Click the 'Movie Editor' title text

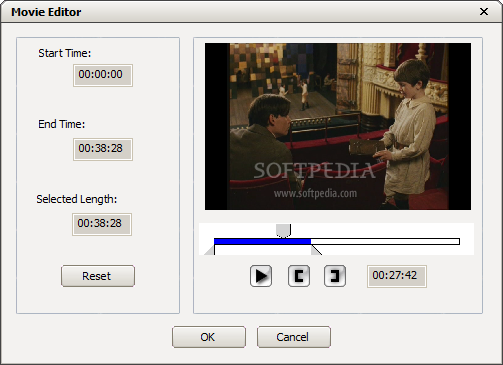point(46,12)
